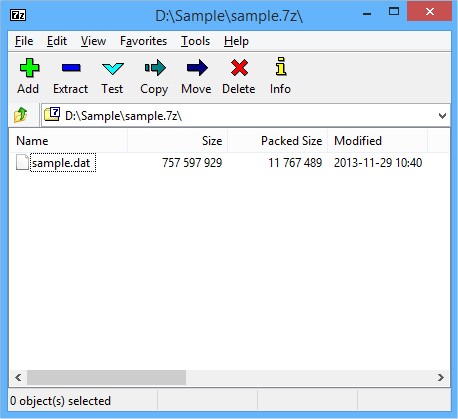The height and width of the screenshot is (419, 458).
Task: Open Info with the yellow i icon
Action: pos(281,66)
